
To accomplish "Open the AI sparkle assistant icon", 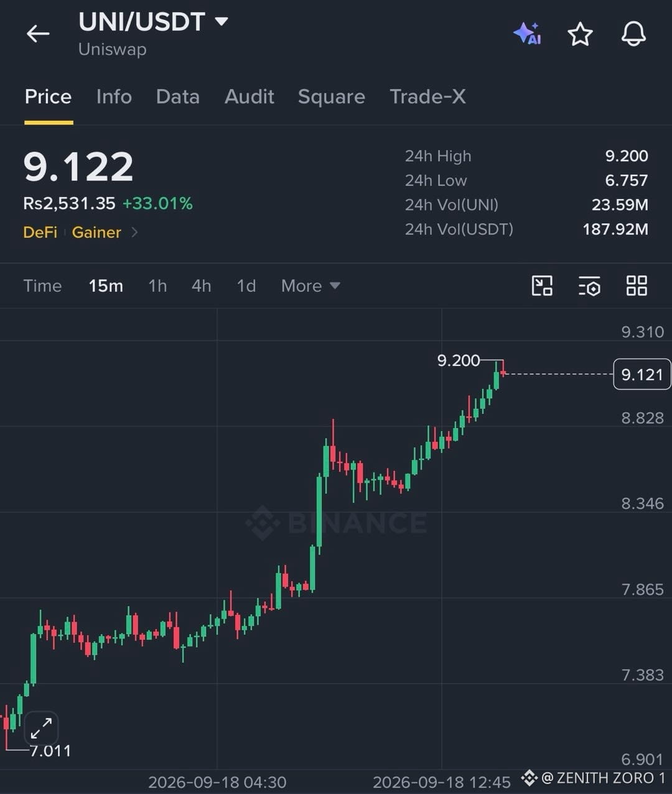I will point(527,34).
